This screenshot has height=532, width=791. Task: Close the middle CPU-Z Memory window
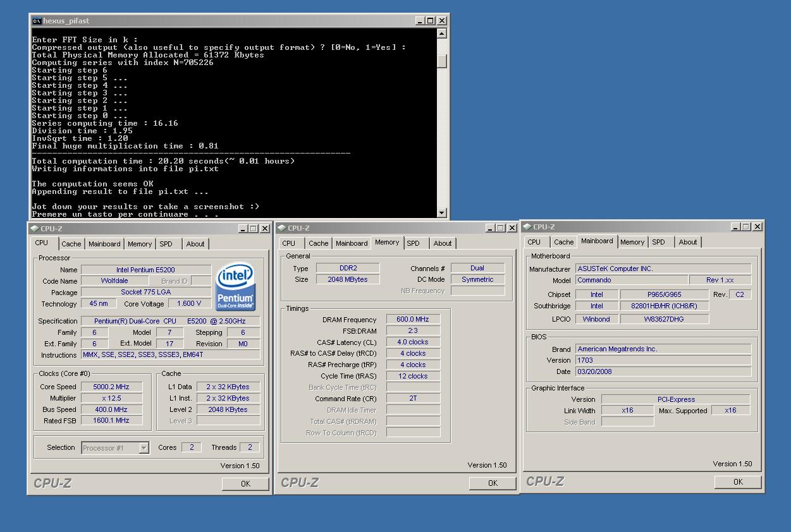coord(512,228)
